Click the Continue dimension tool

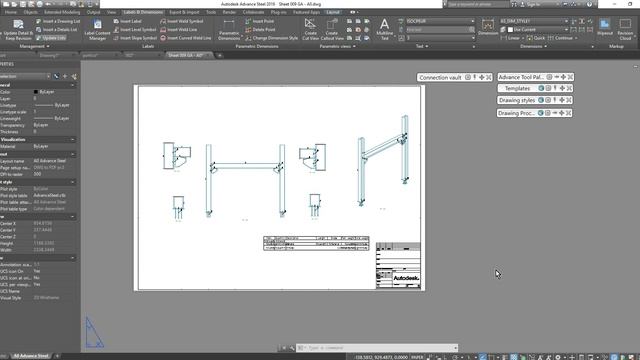[560, 38]
